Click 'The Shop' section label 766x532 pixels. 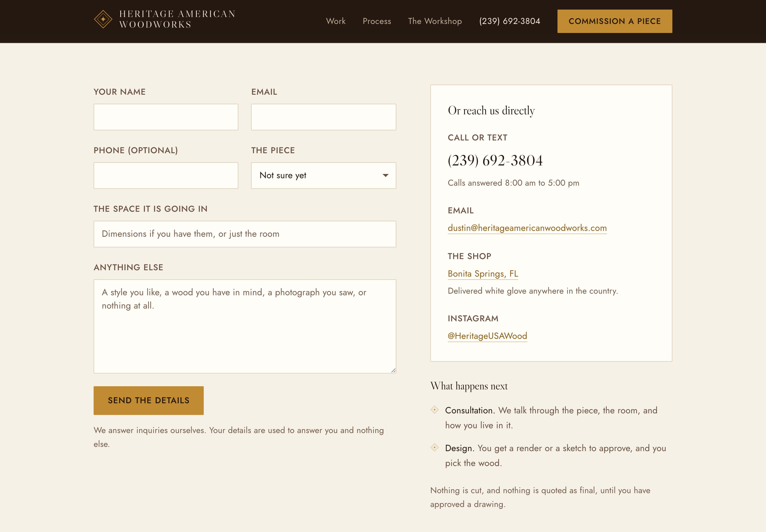tap(469, 256)
